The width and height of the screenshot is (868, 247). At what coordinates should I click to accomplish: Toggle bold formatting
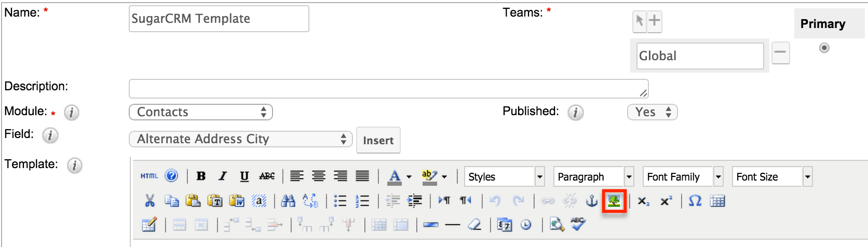[201, 176]
